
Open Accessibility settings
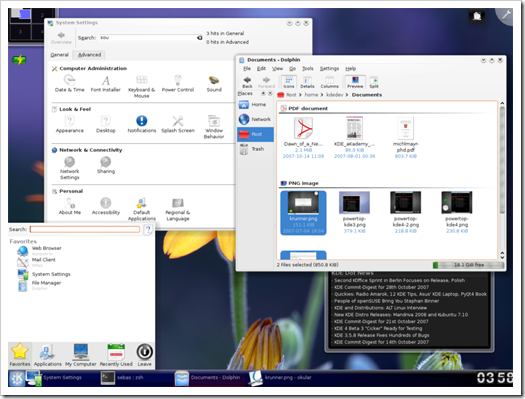(x=105, y=206)
